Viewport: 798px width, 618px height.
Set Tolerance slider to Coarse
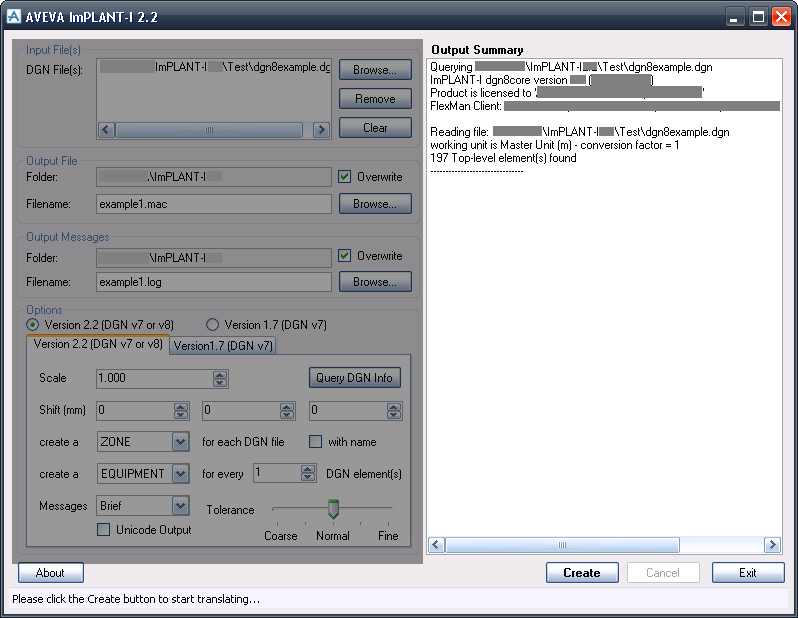[277, 509]
